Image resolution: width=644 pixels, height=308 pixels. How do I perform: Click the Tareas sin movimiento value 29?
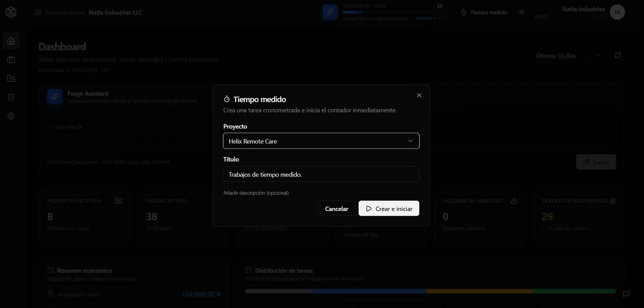pos(547,216)
